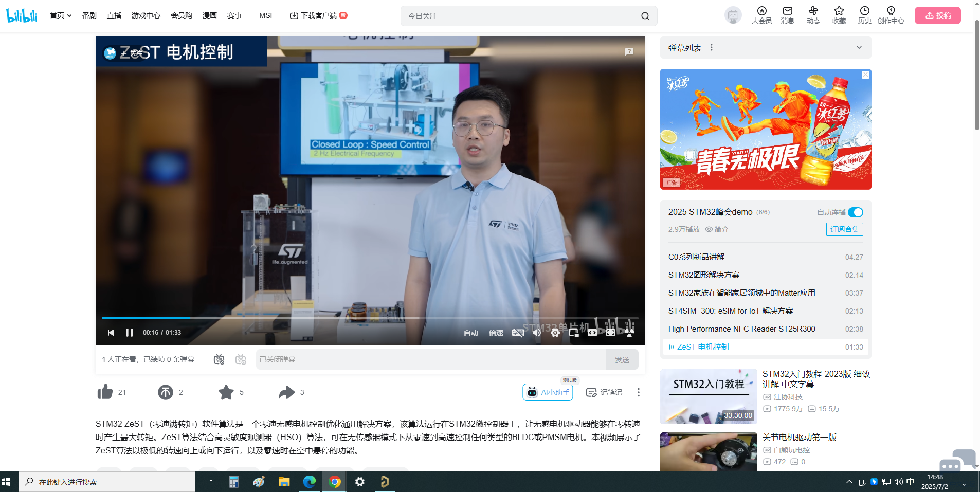Open 弹幕列表 three-dot options
Screen dimensions: 980x492
[x=712, y=47]
